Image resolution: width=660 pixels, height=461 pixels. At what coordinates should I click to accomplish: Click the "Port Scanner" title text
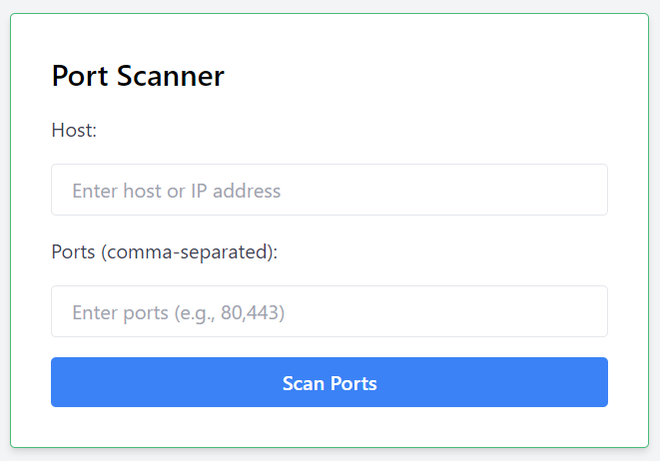(x=138, y=76)
